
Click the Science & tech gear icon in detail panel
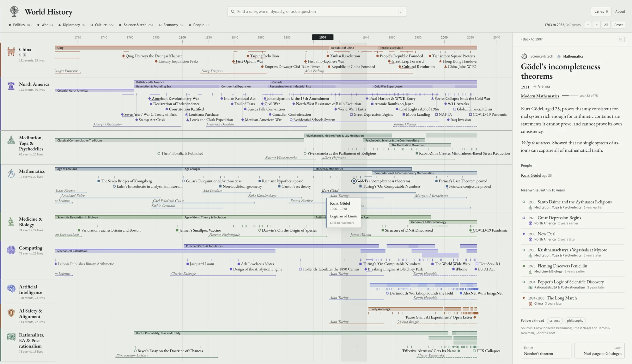(x=524, y=56)
